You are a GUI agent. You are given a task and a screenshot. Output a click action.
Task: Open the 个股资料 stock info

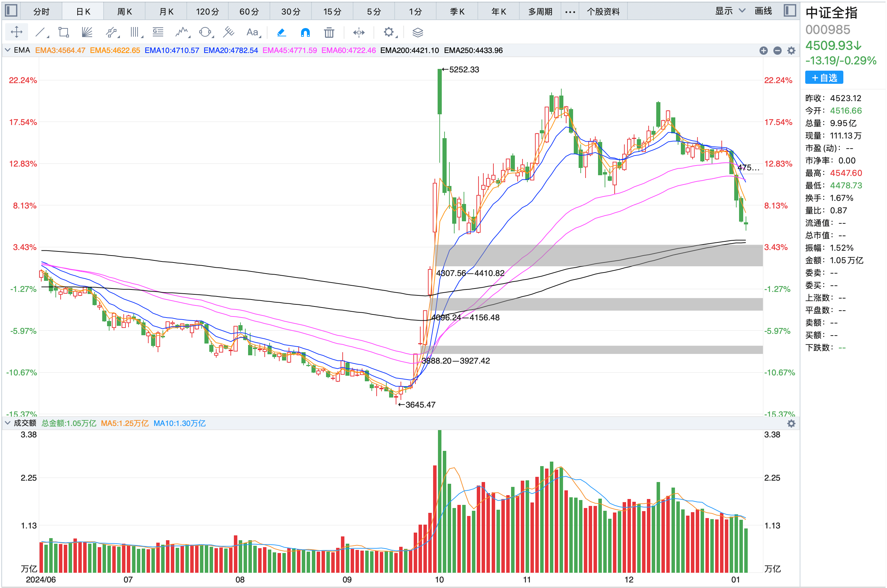coord(603,12)
